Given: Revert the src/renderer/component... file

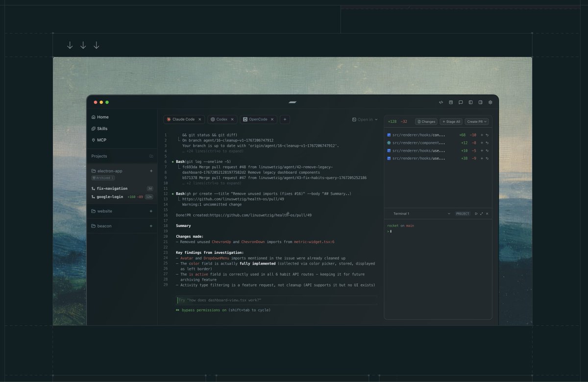Looking at the screenshot, I should pyautogui.click(x=487, y=143).
